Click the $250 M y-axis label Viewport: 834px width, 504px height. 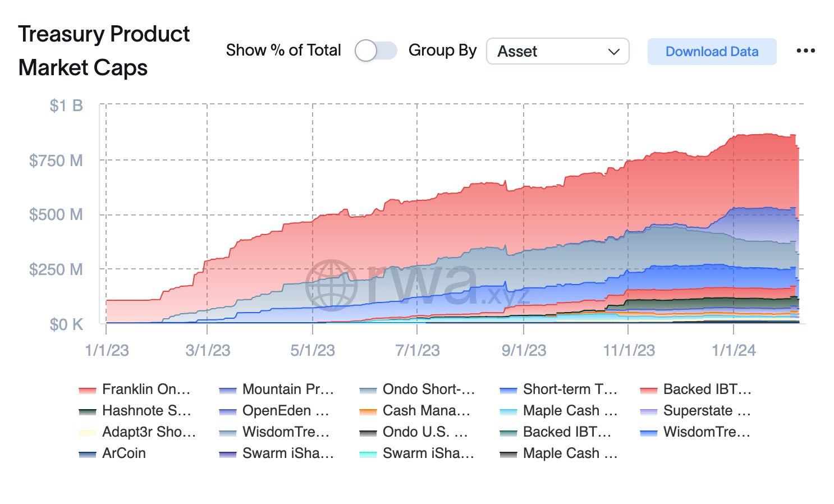tap(56, 269)
